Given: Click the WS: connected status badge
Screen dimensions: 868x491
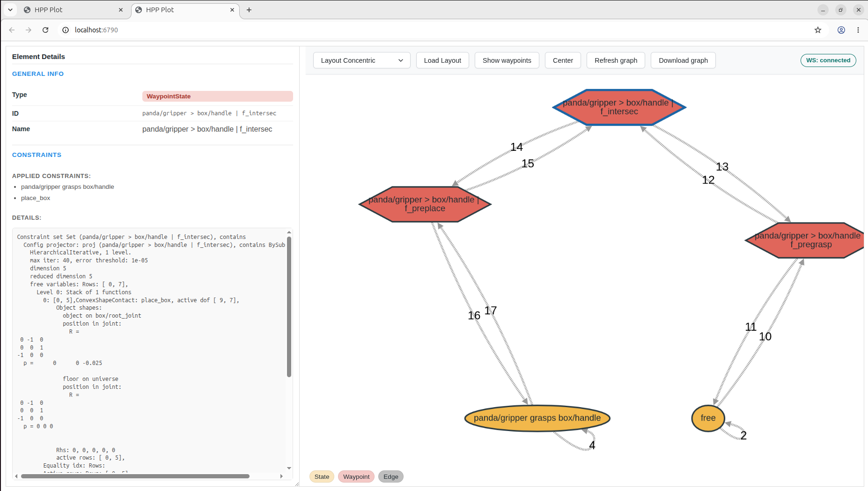Looking at the screenshot, I should point(828,60).
